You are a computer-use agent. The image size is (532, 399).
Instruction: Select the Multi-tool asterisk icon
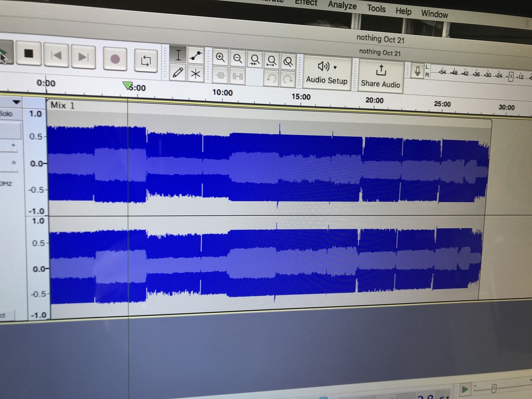(x=195, y=74)
